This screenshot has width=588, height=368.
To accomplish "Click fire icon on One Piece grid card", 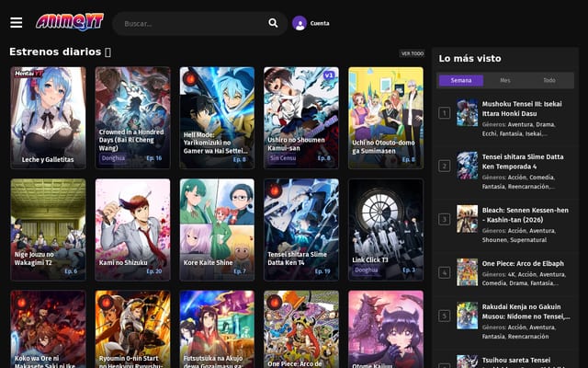I will [x=275, y=303].
